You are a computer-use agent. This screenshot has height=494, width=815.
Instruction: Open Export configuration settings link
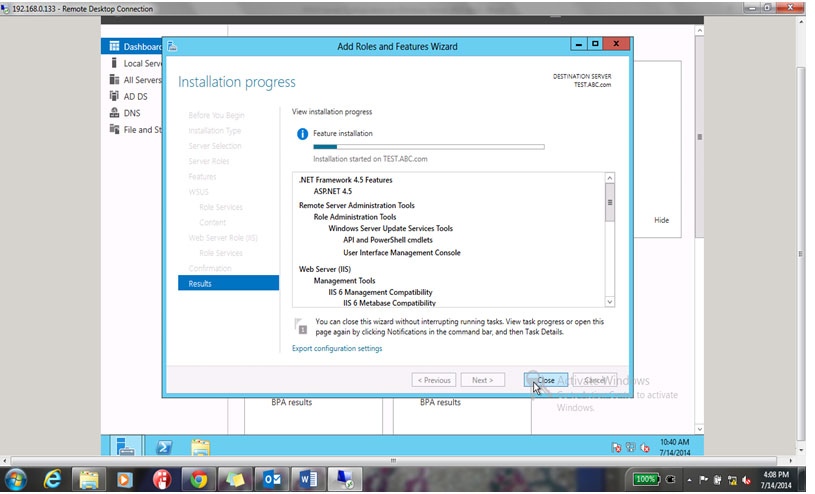337,348
